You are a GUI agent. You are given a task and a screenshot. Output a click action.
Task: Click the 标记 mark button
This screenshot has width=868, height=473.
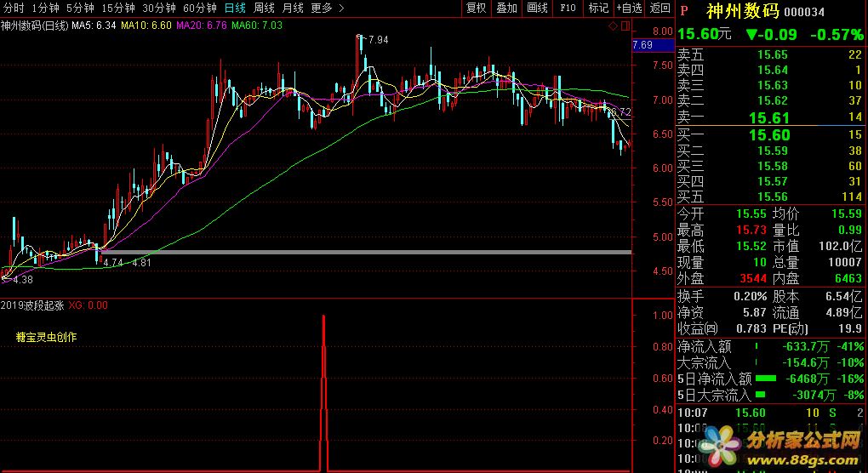pos(598,8)
